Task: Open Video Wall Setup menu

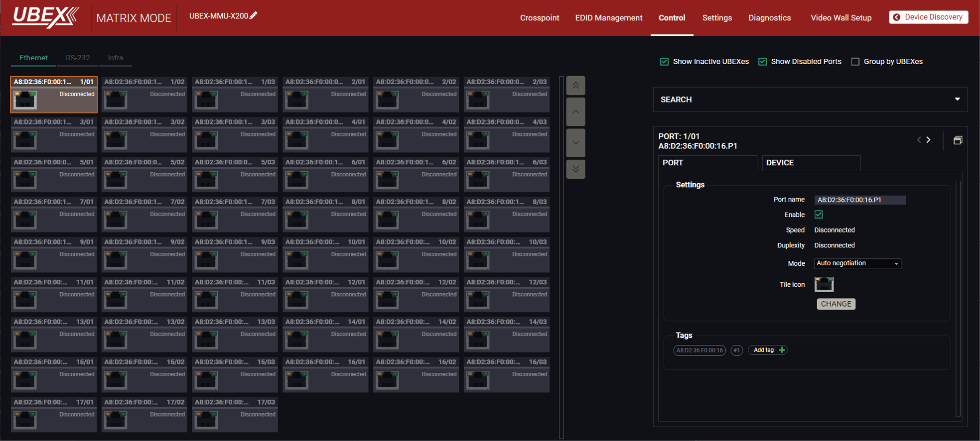Action: tap(841, 18)
